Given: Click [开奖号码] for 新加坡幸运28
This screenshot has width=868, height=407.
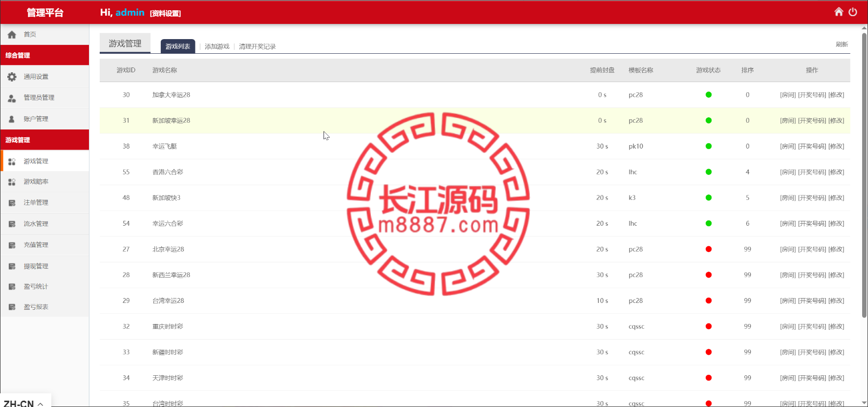Looking at the screenshot, I should tap(812, 121).
